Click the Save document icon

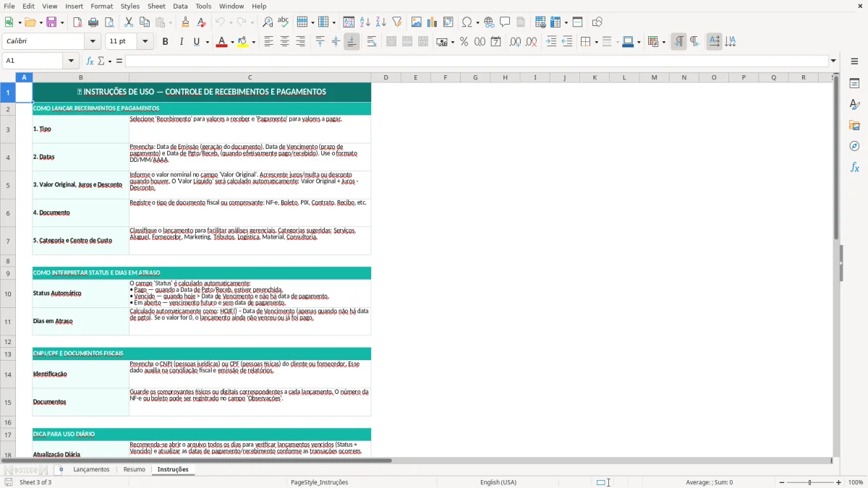click(x=52, y=22)
